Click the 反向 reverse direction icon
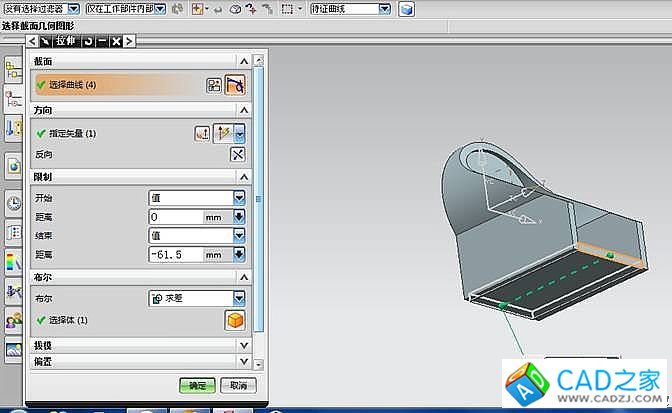 pos(237,154)
